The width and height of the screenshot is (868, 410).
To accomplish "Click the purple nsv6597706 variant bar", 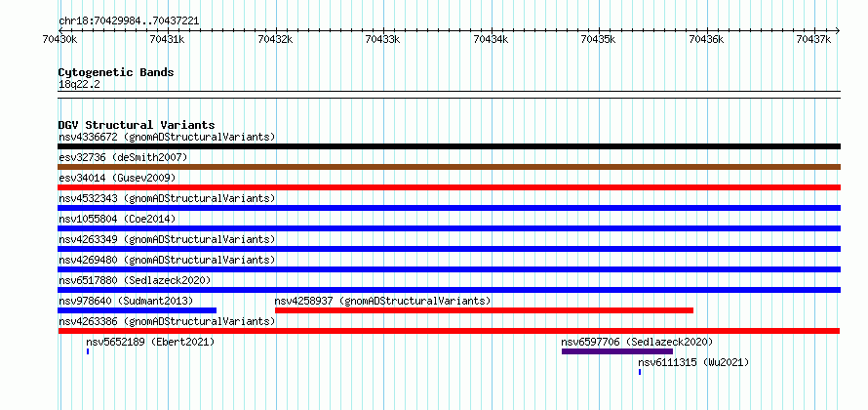I will tap(617, 351).
